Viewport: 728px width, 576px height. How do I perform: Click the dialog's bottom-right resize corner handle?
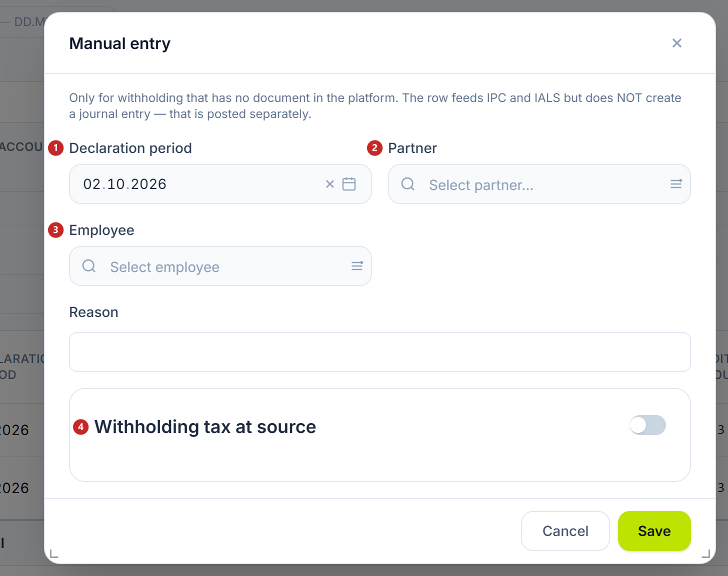pos(706,554)
